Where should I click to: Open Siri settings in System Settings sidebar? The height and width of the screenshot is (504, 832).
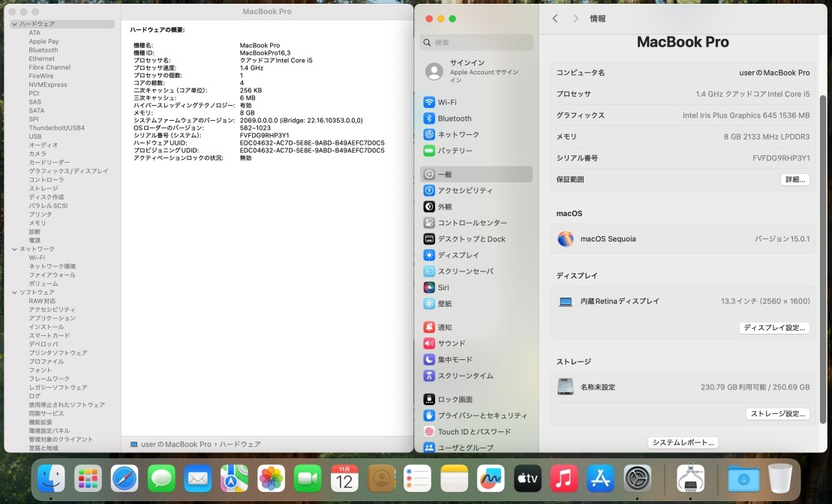click(x=476, y=287)
